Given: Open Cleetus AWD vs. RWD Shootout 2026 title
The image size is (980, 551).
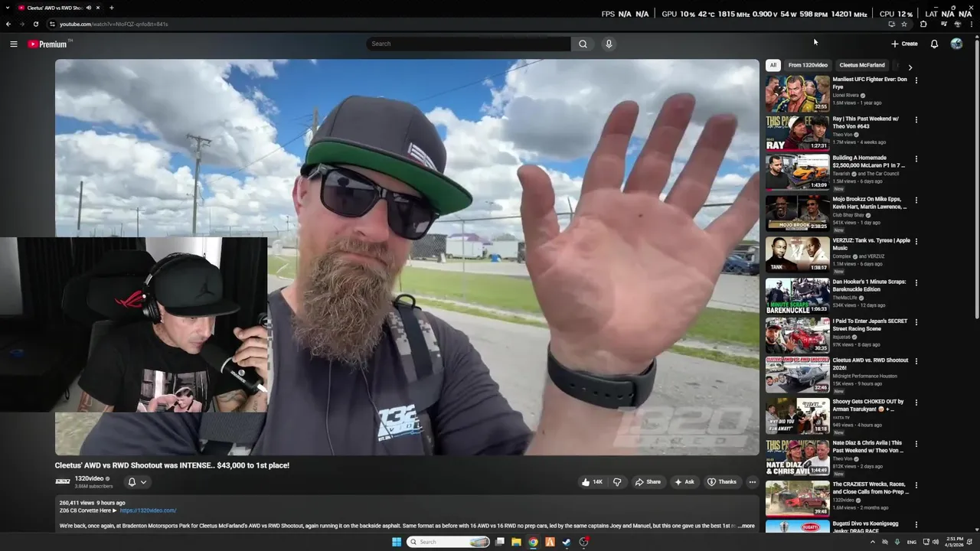Looking at the screenshot, I should pos(871,364).
